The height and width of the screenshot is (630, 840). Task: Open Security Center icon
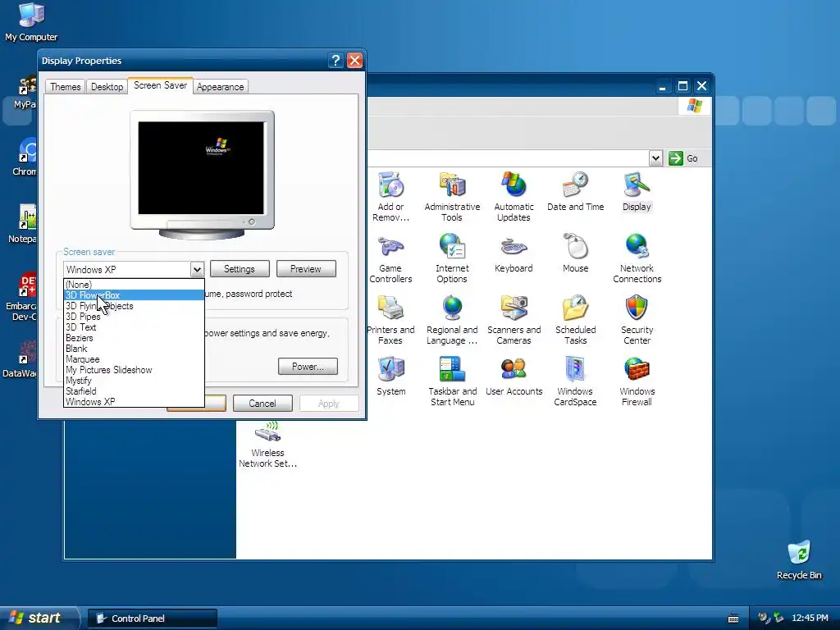tap(637, 320)
